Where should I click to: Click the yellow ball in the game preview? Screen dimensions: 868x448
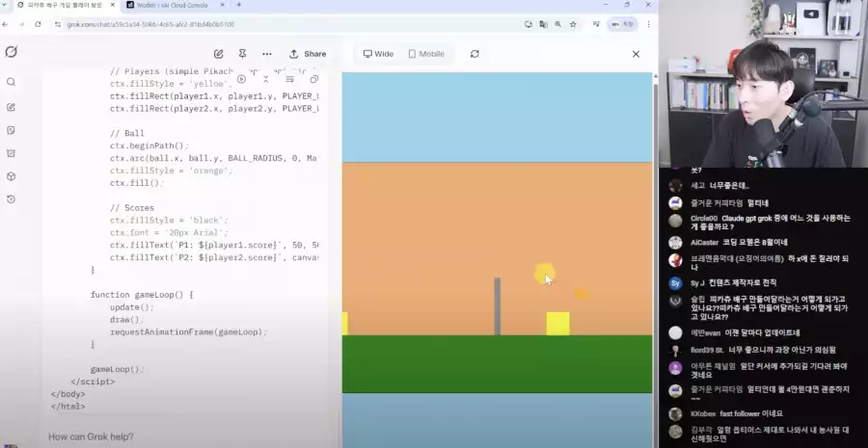(x=545, y=274)
